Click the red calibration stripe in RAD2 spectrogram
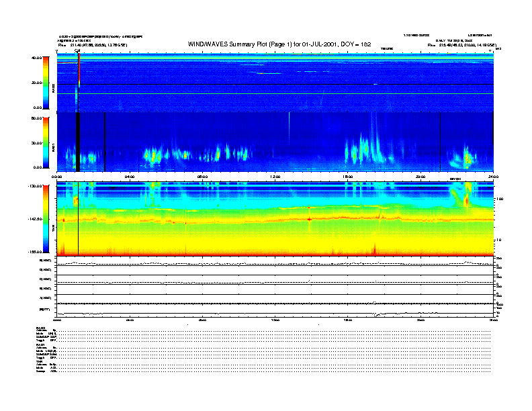The image size is (532, 411). pos(79,70)
